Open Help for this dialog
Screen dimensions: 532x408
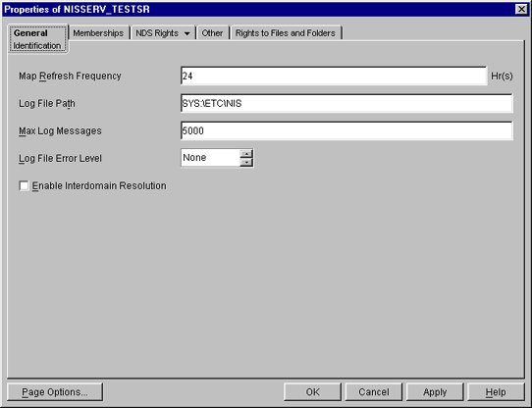point(496,392)
